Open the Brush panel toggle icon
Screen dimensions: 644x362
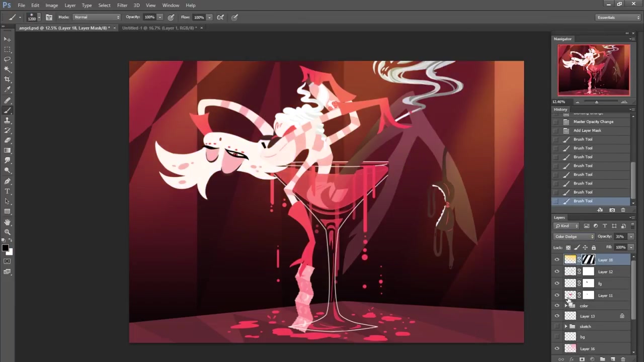[49, 17]
